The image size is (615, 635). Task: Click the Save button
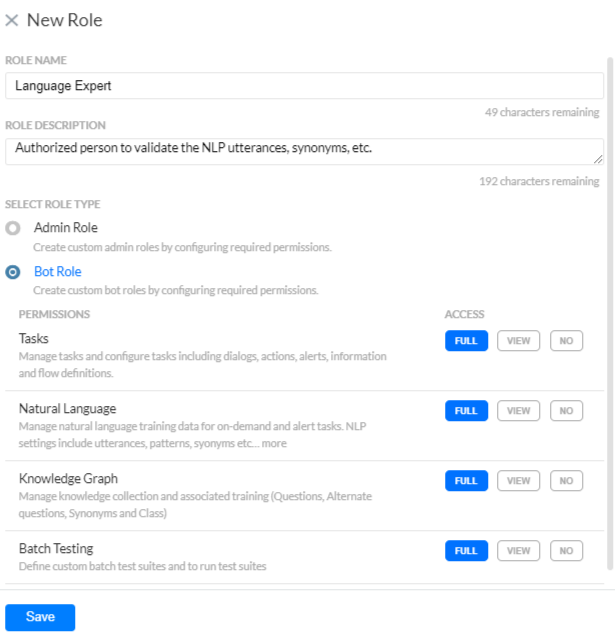coord(40,617)
